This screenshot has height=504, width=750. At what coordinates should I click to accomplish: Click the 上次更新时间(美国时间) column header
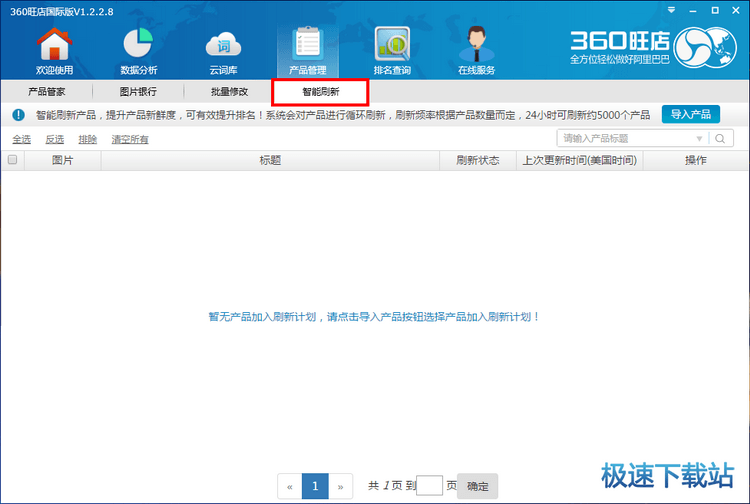(x=579, y=160)
